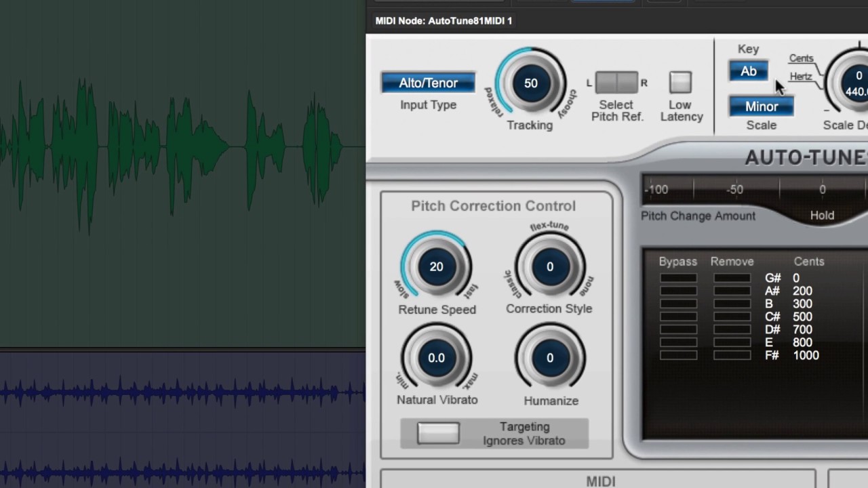Toggle Bypass for the C# note
Image resolution: width=868 pixels, height=488 pixels.
(x=678, y=317)
